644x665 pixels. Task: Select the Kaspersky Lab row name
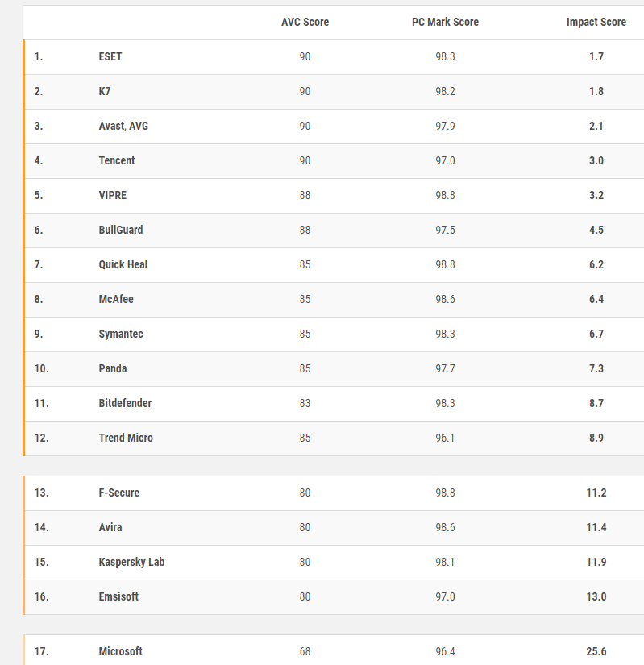pyautogui.click(x=131, y=562)
